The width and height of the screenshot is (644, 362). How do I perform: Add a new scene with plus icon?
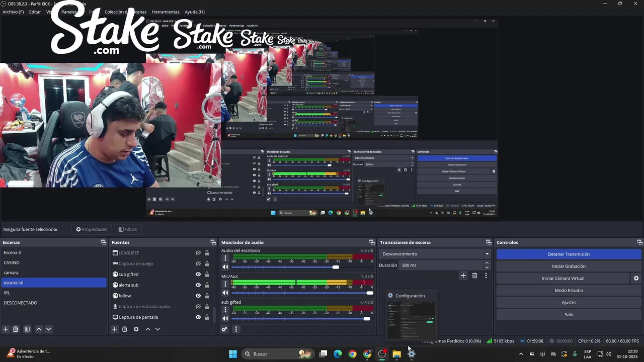[x=6, y=329]
